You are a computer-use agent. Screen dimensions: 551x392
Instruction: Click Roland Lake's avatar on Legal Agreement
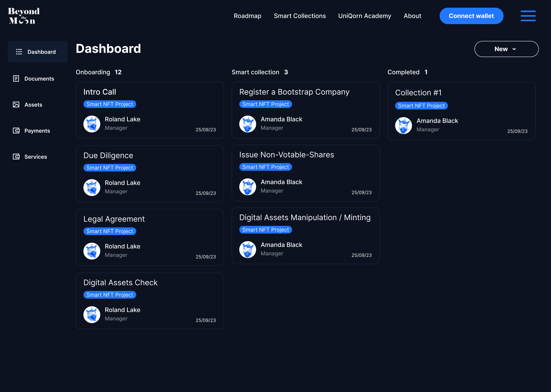pyautogui.click(x=92, y=251)
